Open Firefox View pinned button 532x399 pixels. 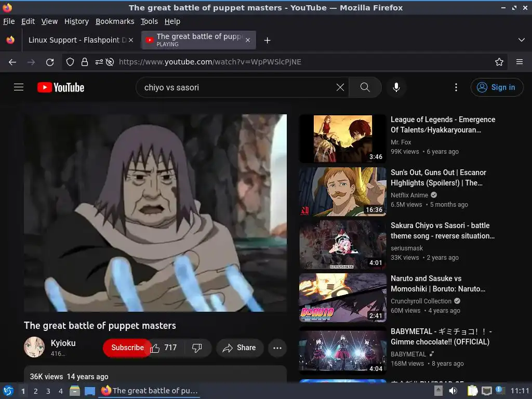10,40
